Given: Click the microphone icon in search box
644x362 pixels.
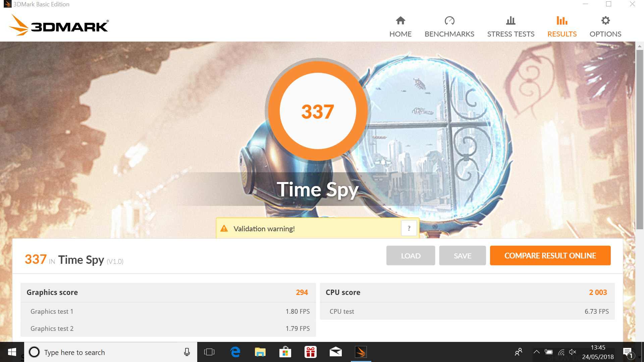Looking at the screenshot, I should [x=187, y=352].
